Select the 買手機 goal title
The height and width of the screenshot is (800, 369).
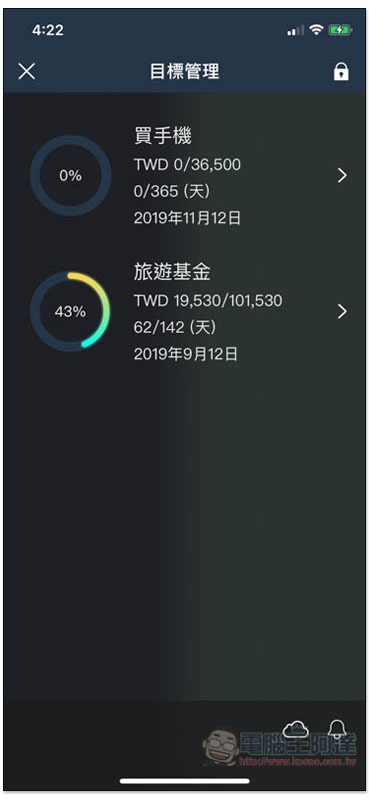pyautogui.click(x=162, y=137)
